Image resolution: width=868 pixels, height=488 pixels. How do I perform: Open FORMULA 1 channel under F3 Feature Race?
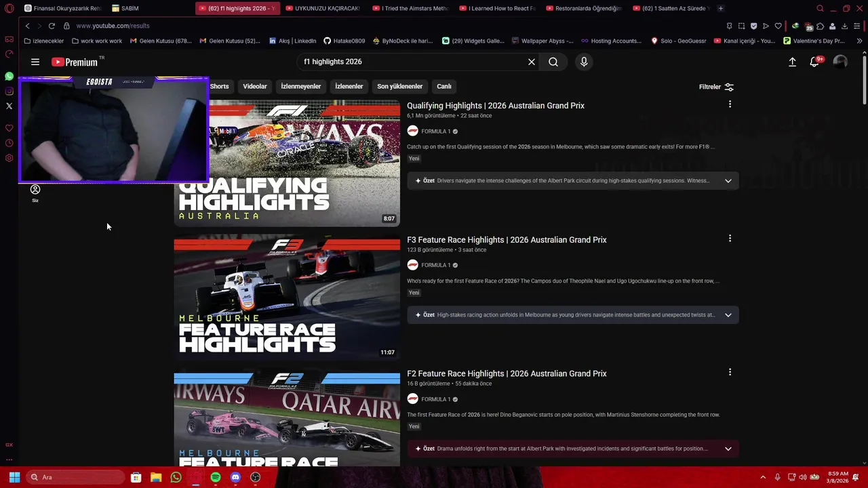coord(435,265)
